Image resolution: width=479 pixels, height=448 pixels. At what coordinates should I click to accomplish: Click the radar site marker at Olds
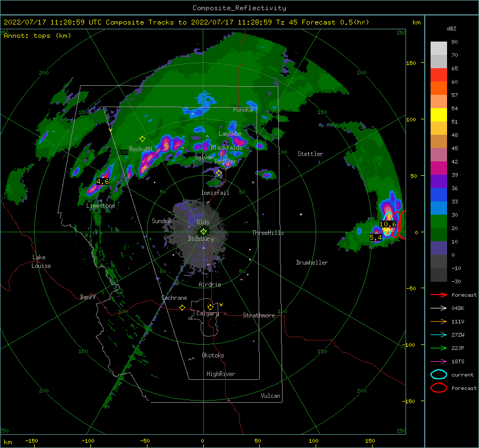203,232
